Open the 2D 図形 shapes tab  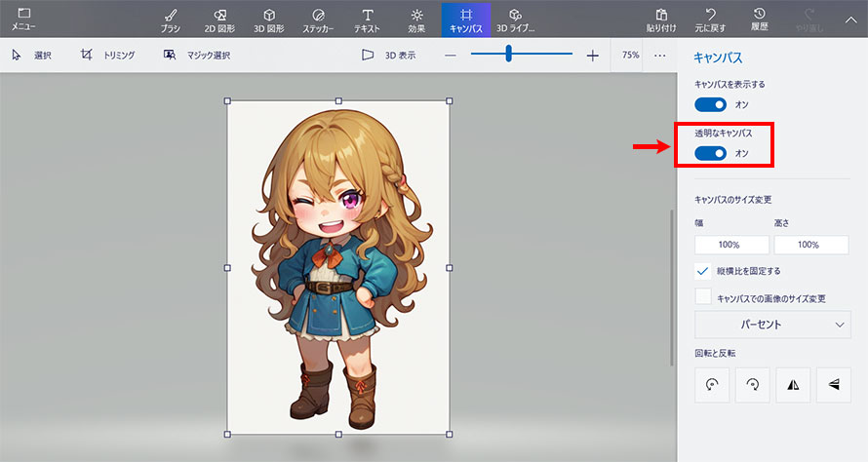point(219,20)
